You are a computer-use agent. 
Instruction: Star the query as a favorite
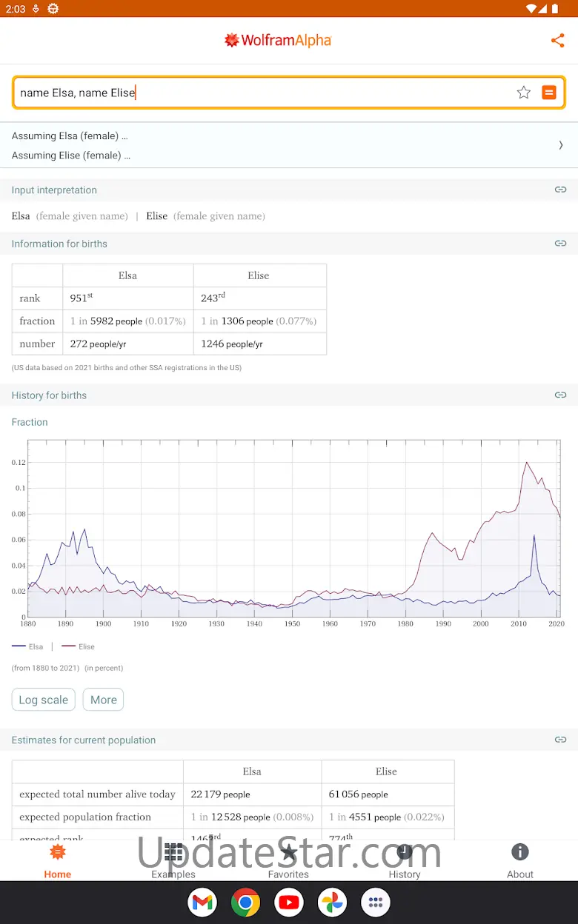point(523,93)
